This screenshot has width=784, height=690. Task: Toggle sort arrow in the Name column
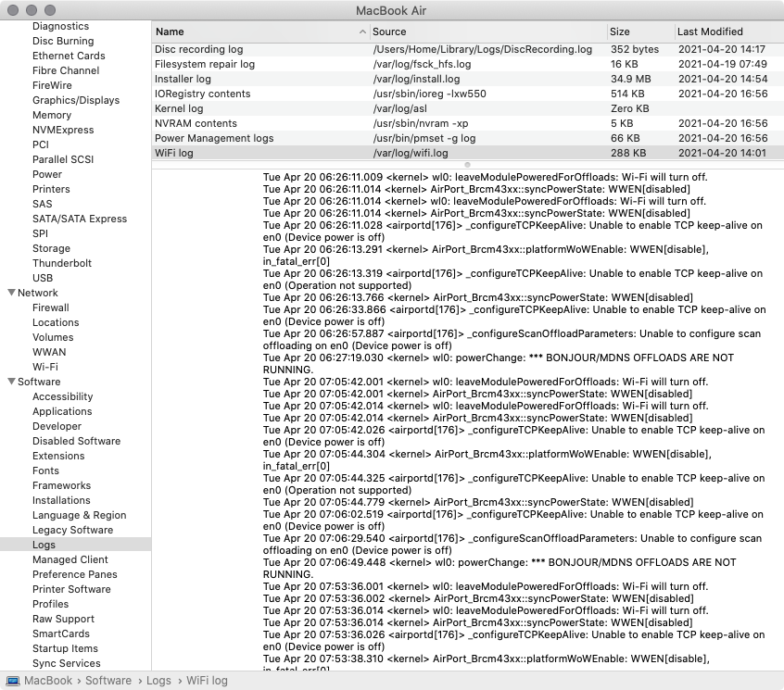point(362,31)
